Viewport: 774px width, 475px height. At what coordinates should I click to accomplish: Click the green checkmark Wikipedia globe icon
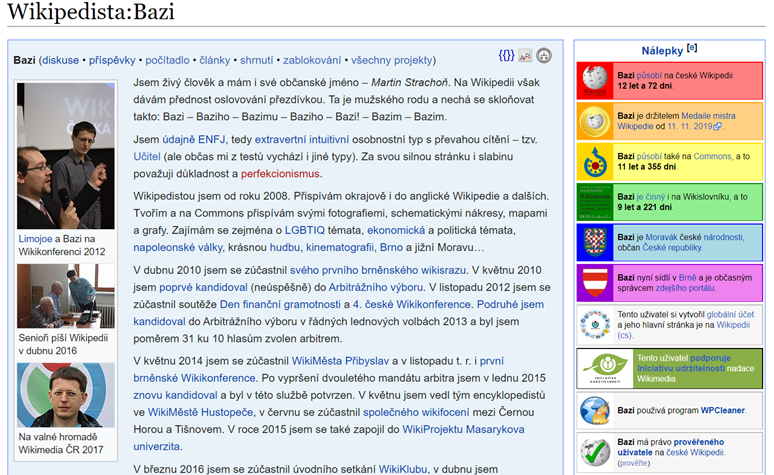598,451
